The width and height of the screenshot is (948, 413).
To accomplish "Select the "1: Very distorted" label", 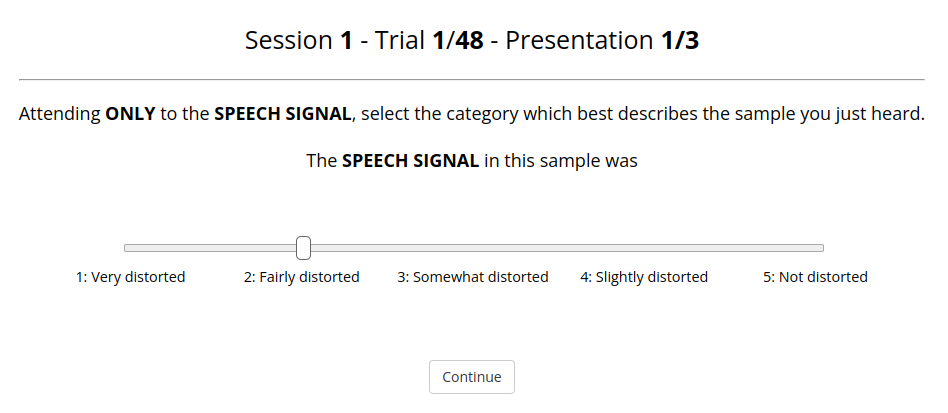I will coord(131,277).
